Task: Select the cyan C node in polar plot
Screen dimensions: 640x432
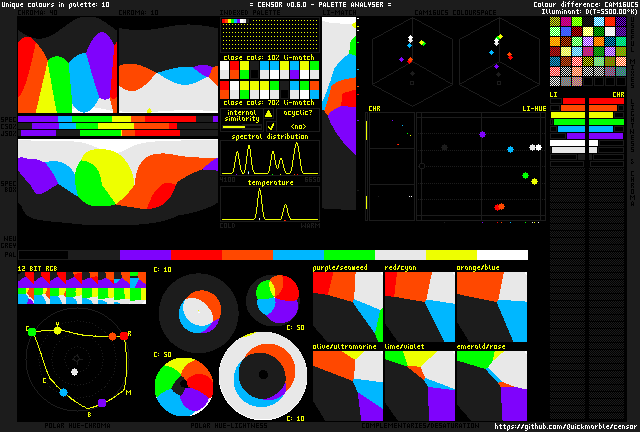Action: tap(63, 392)
